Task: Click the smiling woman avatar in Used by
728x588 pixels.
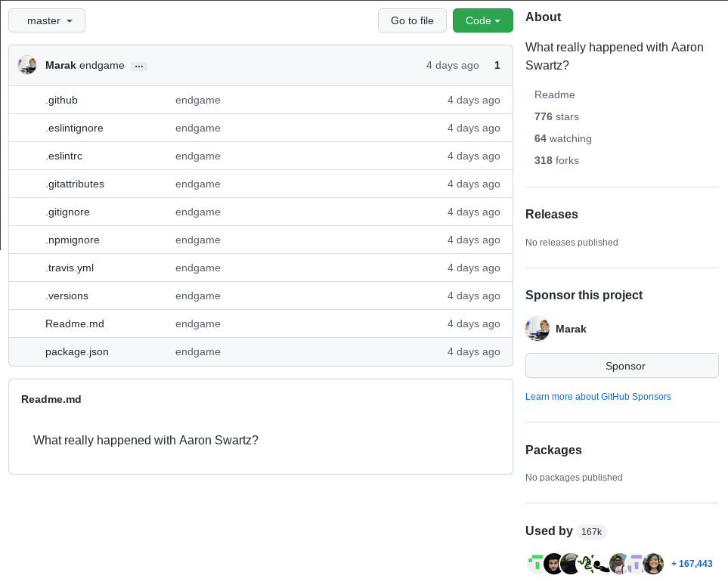Action: pos(653,564)
